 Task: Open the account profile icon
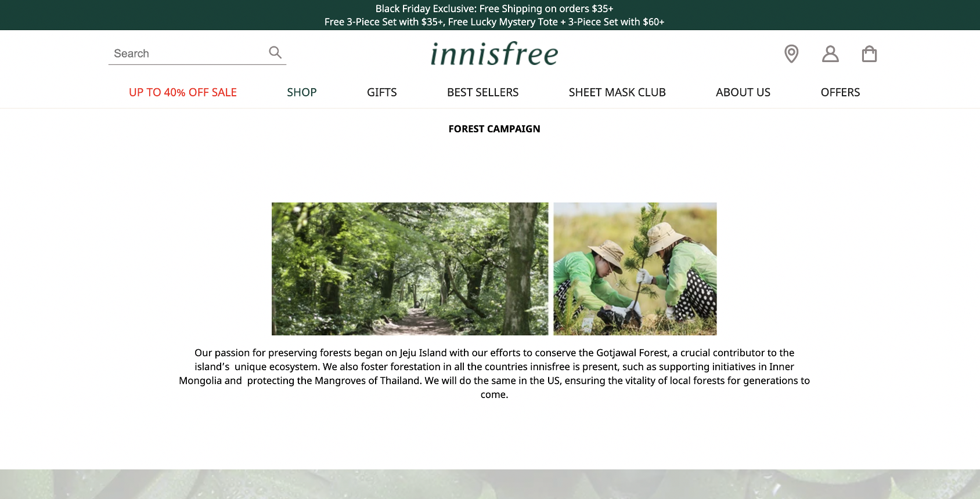coord(830,54)
